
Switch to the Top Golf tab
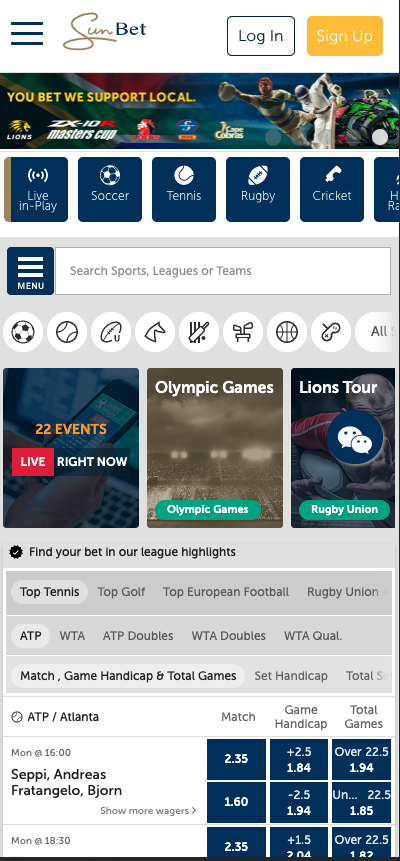121,592
